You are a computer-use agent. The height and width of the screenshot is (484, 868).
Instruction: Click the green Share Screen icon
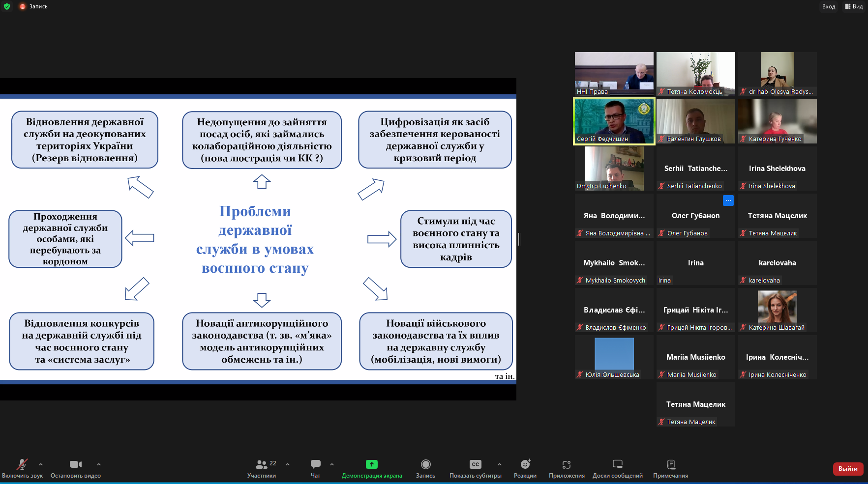tap(372, 464)
